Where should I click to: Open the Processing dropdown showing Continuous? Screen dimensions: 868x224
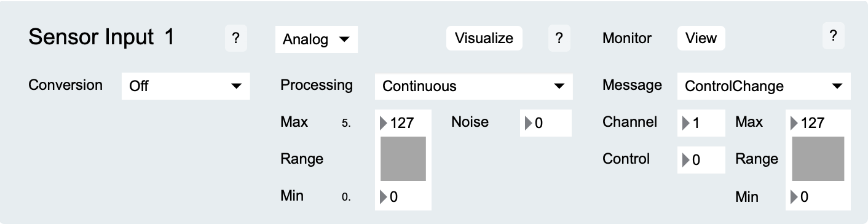(473, 87)
